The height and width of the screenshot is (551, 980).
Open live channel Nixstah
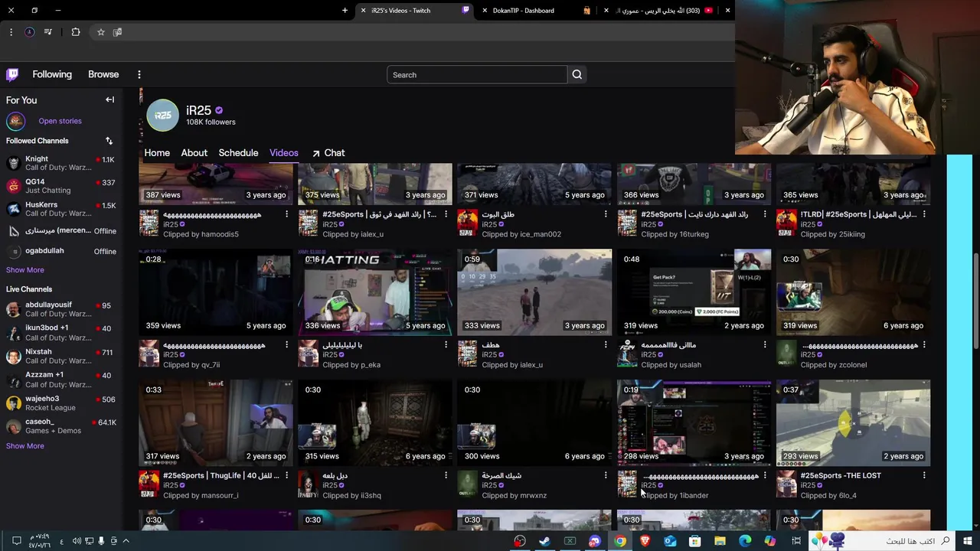(61, 356)
